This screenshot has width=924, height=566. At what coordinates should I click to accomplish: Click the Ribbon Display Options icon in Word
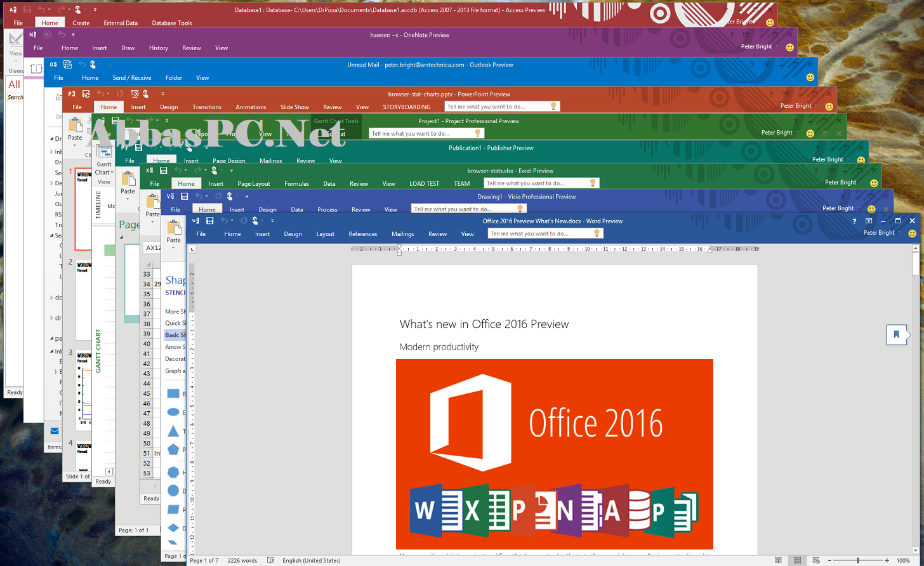pyautogui.click(x=869, y=221)
